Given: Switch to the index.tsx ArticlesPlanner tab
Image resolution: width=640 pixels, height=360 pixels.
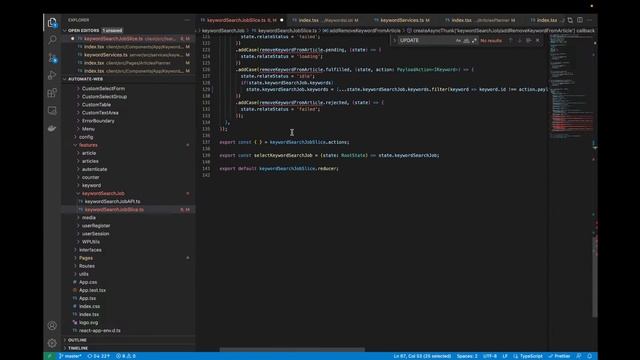Looking at the screenshot, I should pyautogui.click(x=480, y=20).
